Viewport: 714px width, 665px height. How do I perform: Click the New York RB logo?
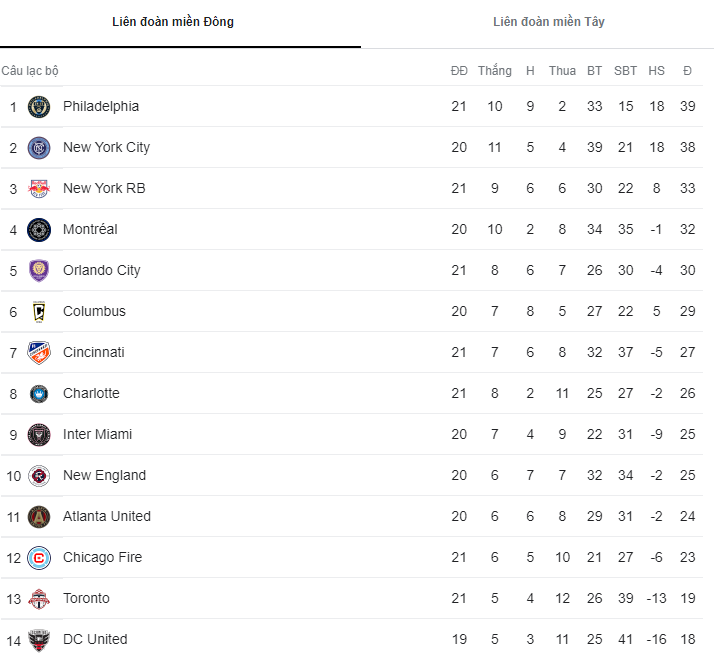tap(39, 189)
